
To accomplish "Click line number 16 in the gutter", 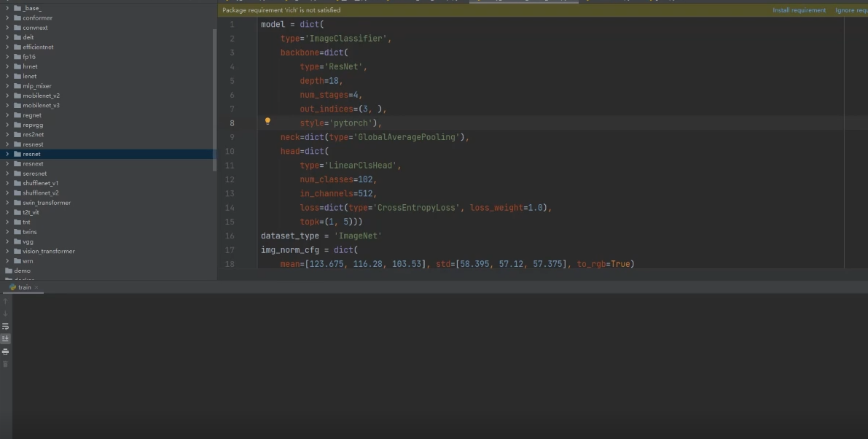I will [230, 236].
